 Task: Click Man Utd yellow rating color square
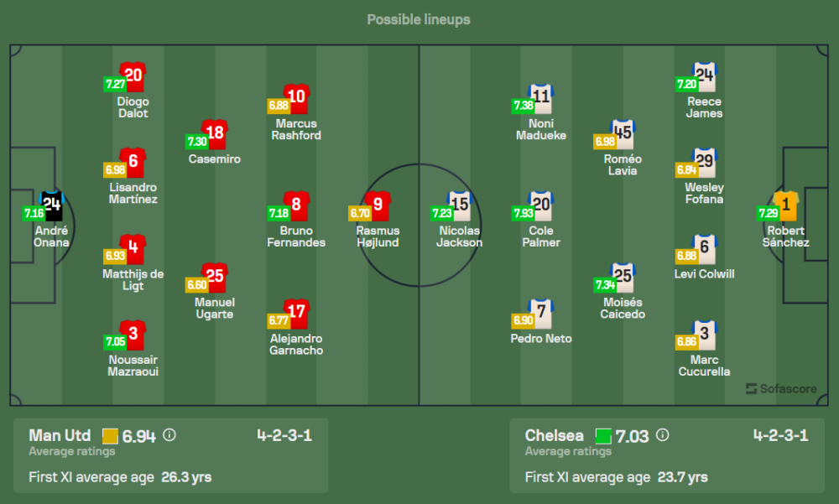(110, 436)
